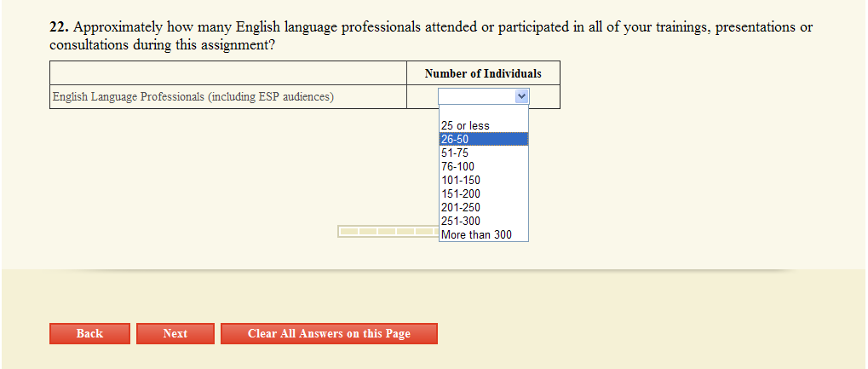Click the 'Number of Individuals' column header
This screenshot has width=868, height=369.
tap(483, 73)
